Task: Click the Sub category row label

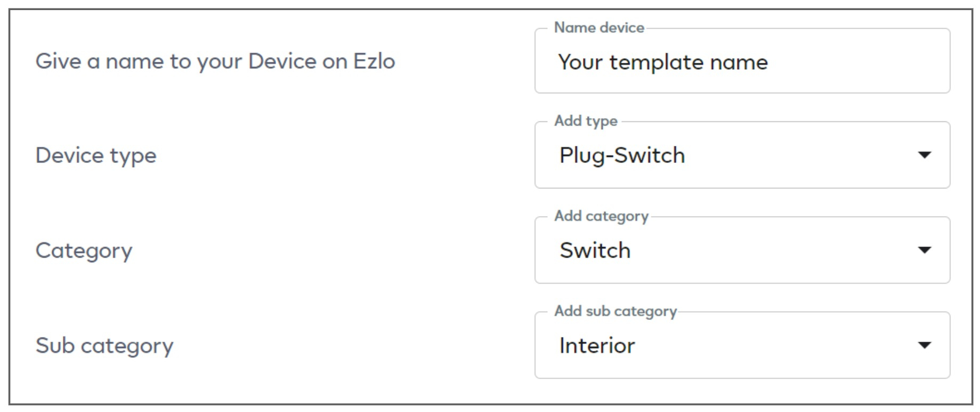Action: (x=104, y=345)
